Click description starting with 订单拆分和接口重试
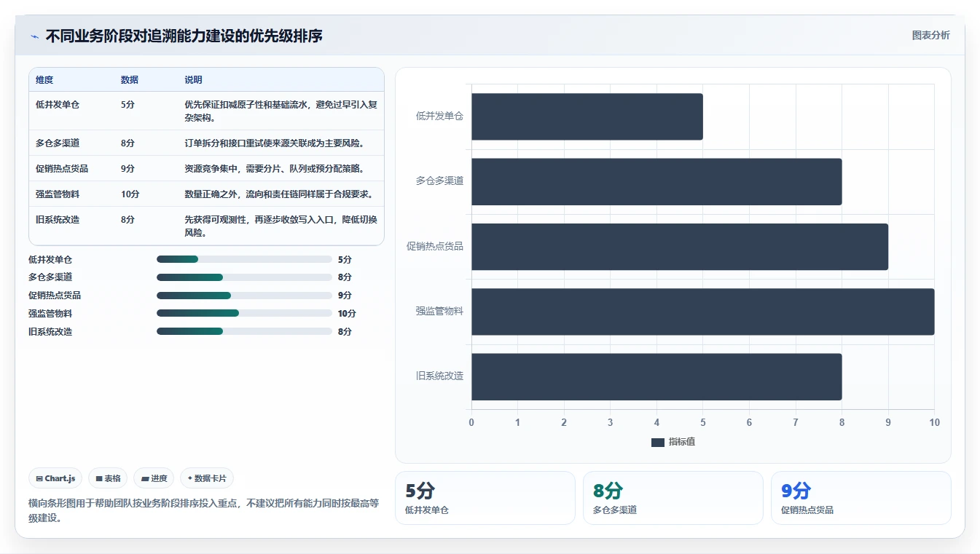Image resolution: width=980 pixels, height=554 pixels. click(275, 143)
